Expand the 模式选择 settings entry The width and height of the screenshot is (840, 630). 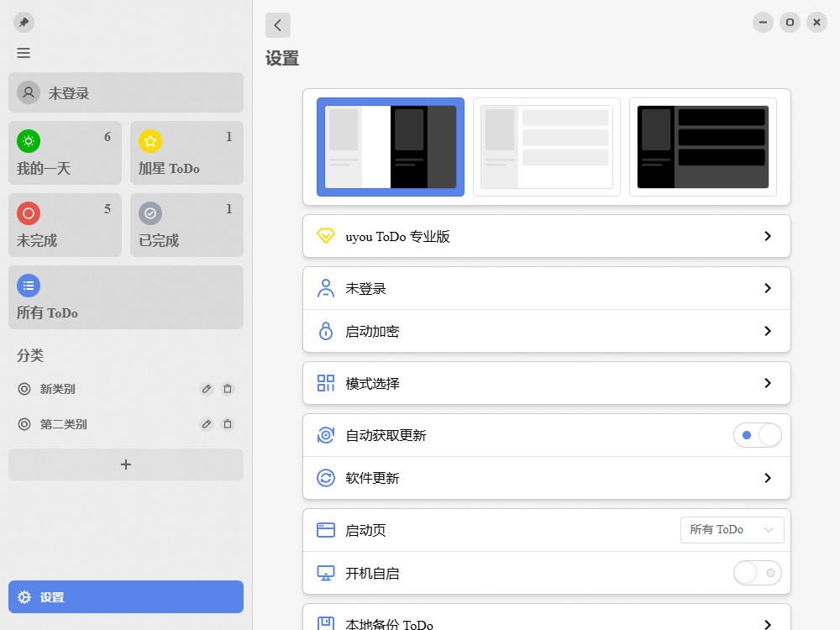tap(547, 382)
